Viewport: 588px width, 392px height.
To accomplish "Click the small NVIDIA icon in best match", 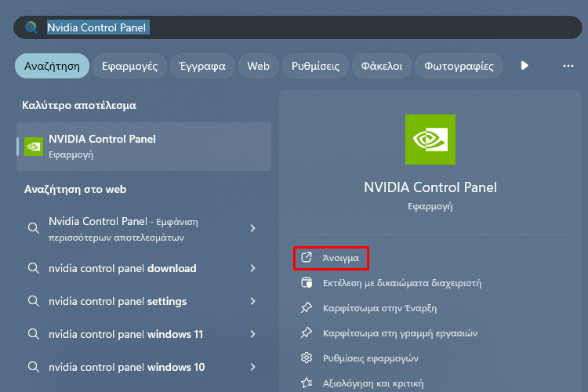I will click(34, 147).
